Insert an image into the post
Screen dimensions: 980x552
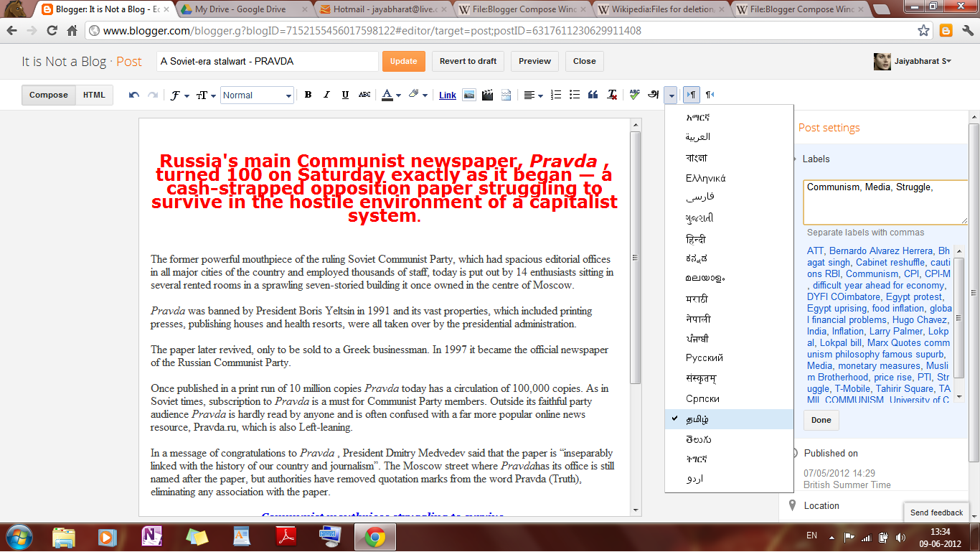click(x=469, y=95)
